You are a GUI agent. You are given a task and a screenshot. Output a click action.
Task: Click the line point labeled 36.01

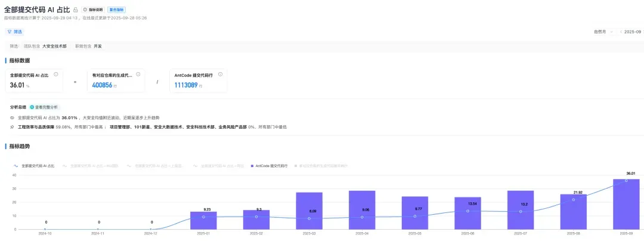point(626,180)
